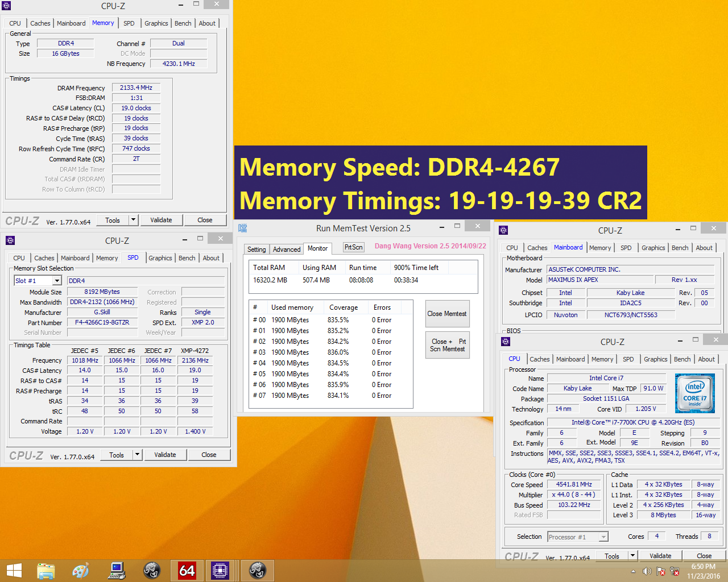Click the old PC monitor taskbar icon
The height and width of the screenshot is (582, 728).
(116, 569)
